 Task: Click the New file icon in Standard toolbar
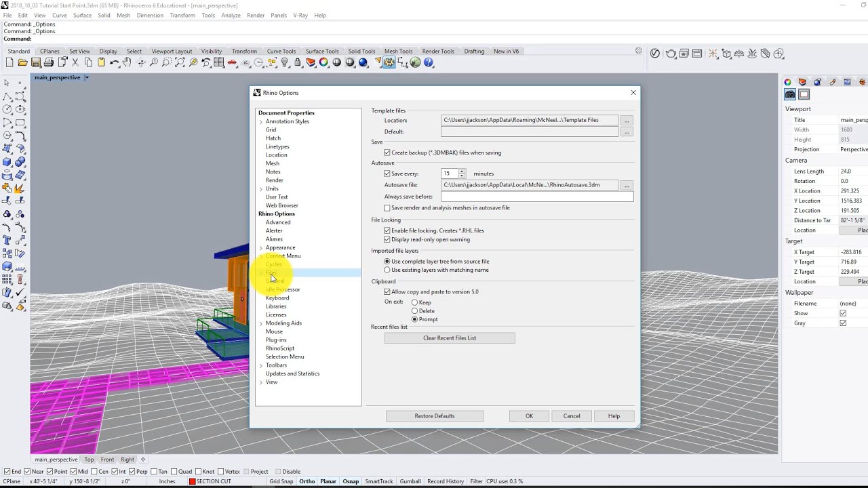tap(9, 62)
